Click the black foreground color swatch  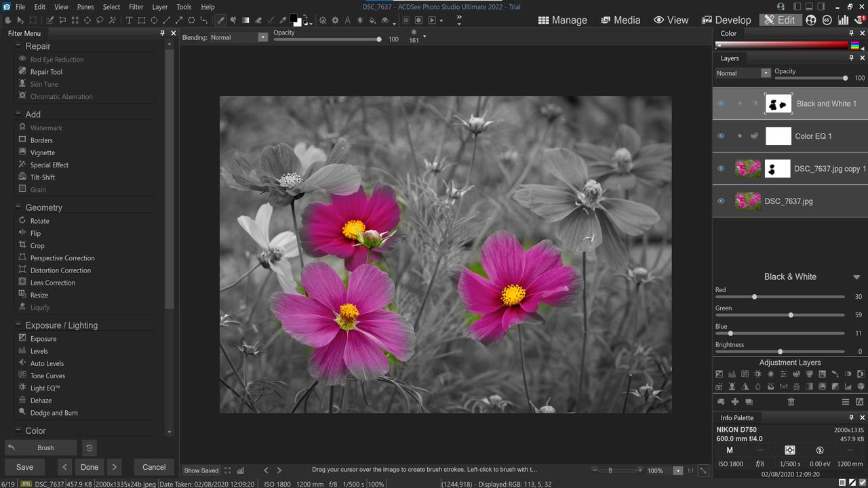coord(294,18)
